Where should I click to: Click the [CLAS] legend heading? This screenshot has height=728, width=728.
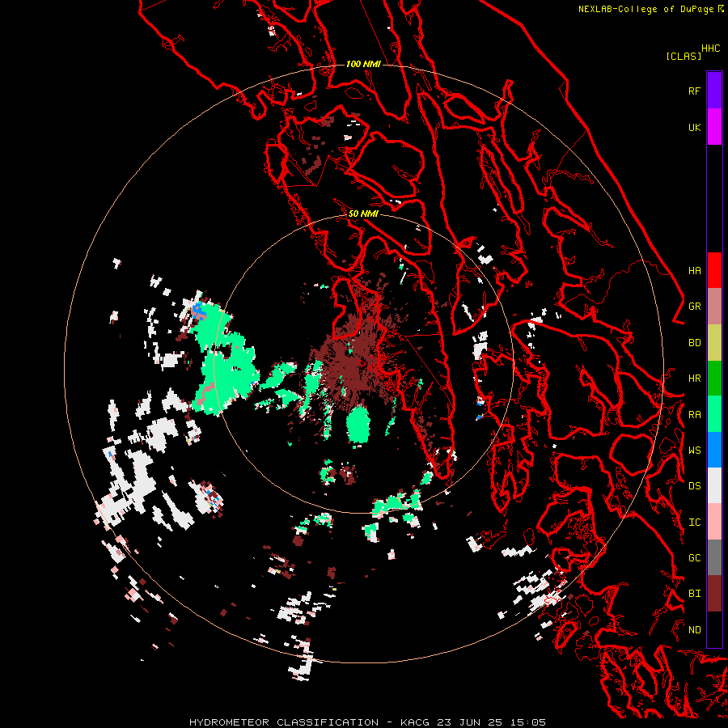tap(684, 56)
